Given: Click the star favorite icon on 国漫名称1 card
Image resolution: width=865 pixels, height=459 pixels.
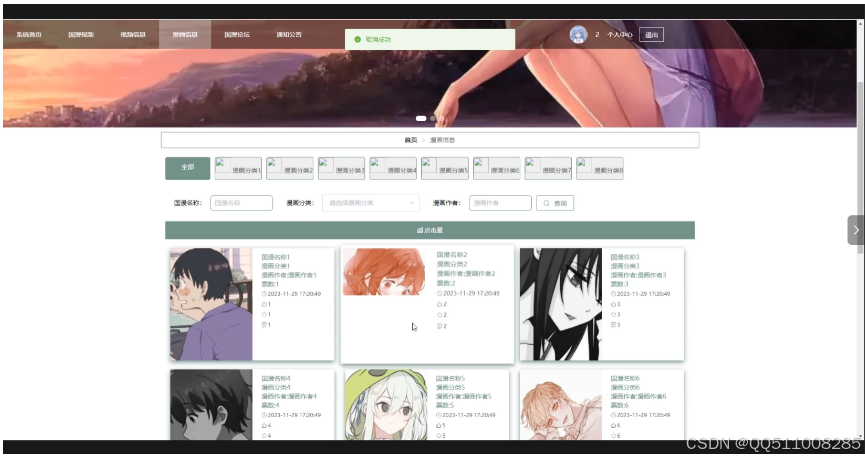Looking at the screenshot, I should (x=264, y=314).
